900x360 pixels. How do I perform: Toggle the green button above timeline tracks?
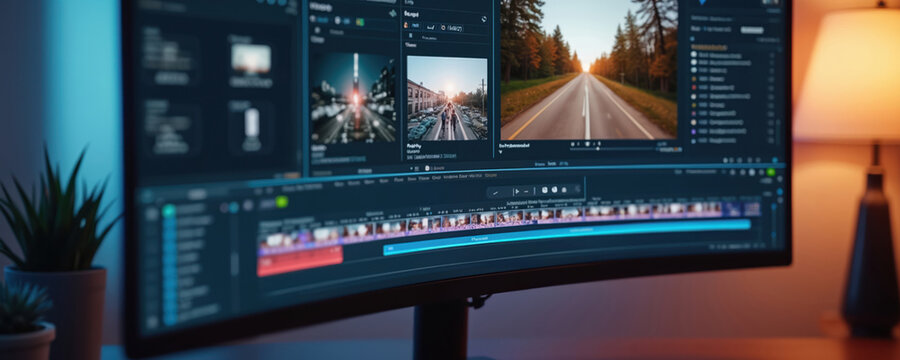tap(281, 202)
